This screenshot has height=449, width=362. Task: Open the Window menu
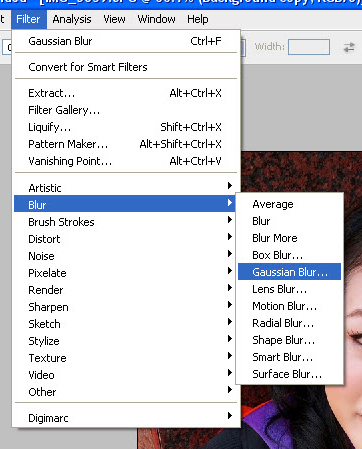coord(156,19)
